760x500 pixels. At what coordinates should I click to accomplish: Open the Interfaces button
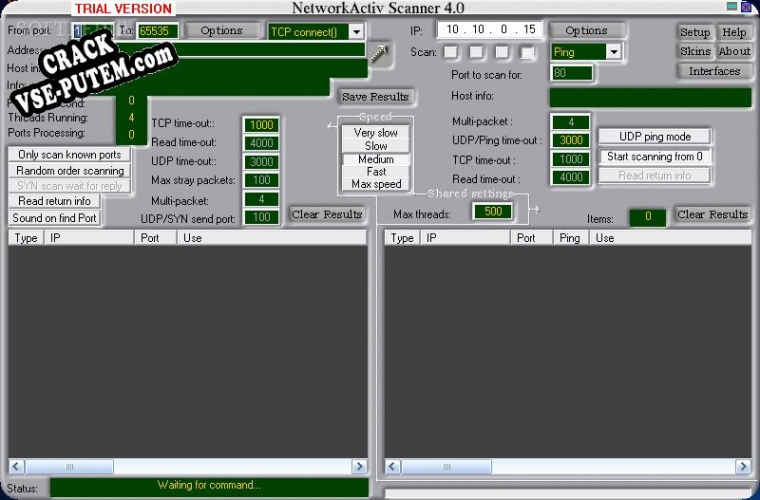[x=714, y=71]
